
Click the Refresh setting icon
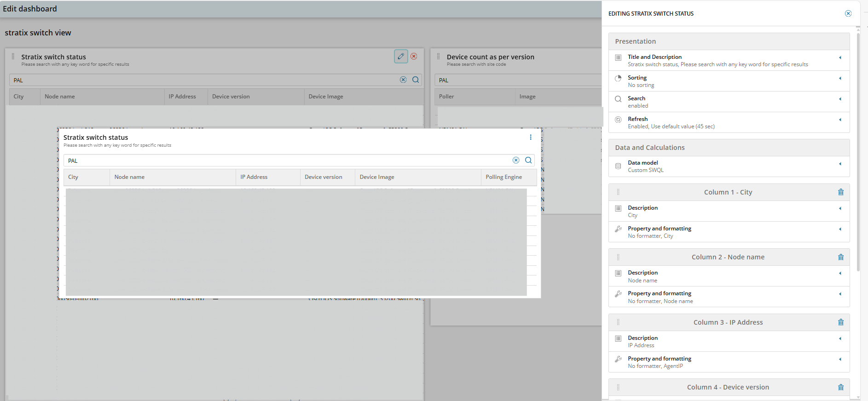click(618, 120)
